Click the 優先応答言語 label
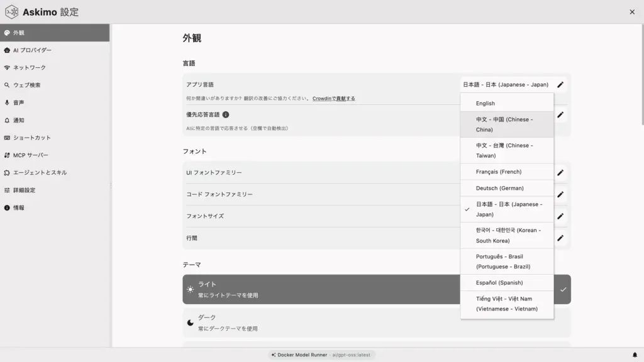This screenshot has width=644, height=362. (x=203, y=114)
